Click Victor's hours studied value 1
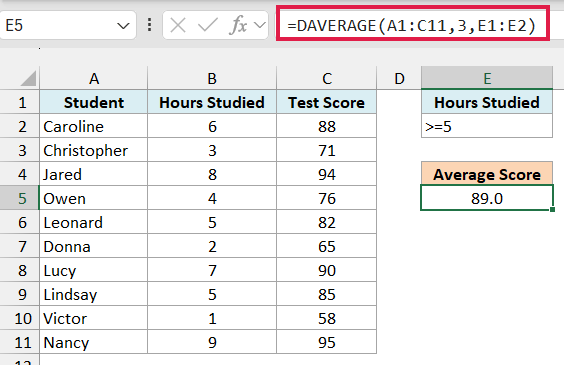564x365 pixels. [212, 319]
